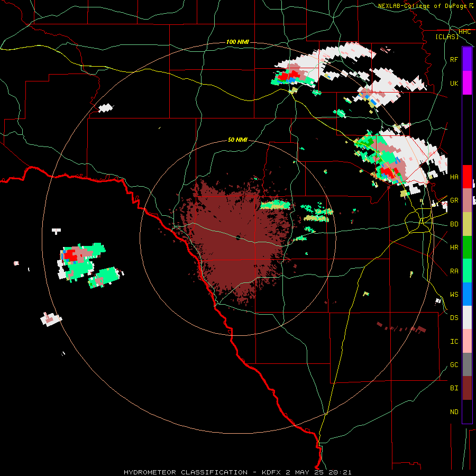The height and width of the screenshot is (476, 476).
Task: Click the IC legend label
Action: click(x=454, y=341)
